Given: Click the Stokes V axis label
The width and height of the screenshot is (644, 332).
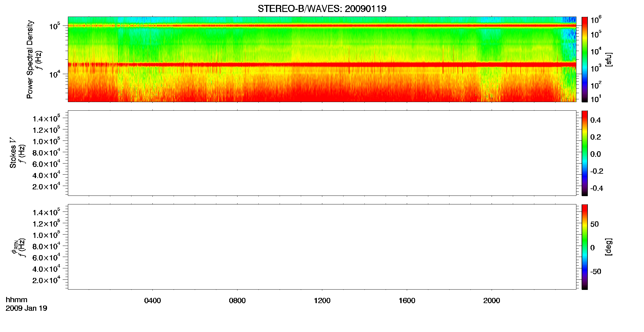Looking at the screenshot, I should tap(13, 153).
